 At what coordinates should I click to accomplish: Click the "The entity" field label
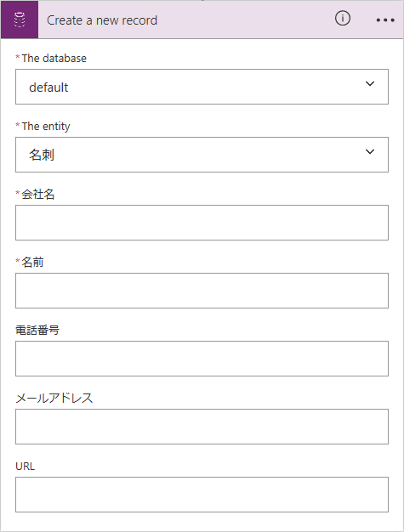(46, 127)
